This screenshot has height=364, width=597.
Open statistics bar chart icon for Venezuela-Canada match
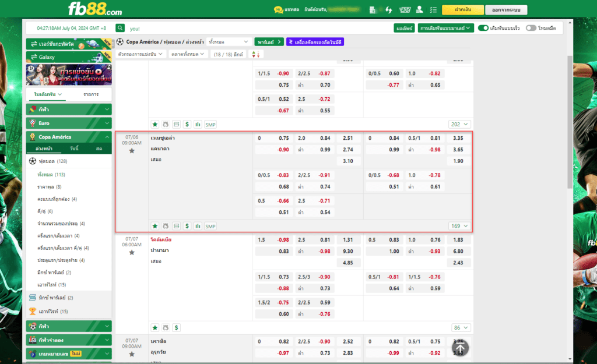click(x=198, y=226)
